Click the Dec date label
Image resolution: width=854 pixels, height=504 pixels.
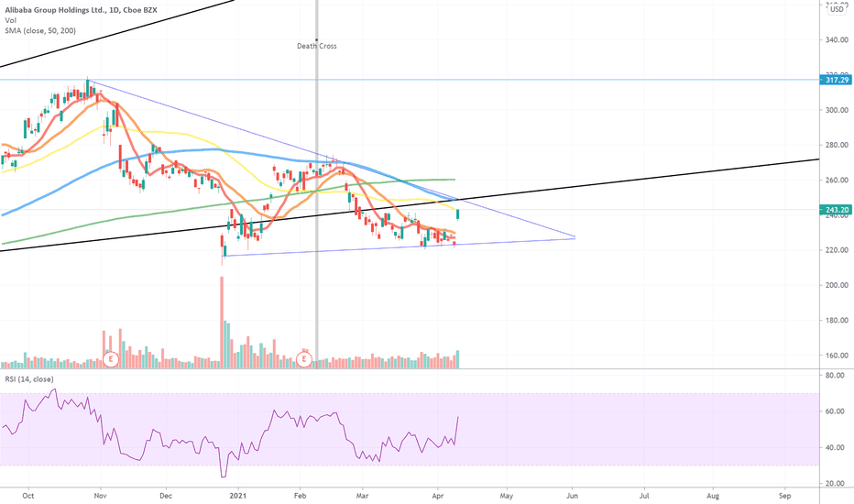tap(166, 496)
